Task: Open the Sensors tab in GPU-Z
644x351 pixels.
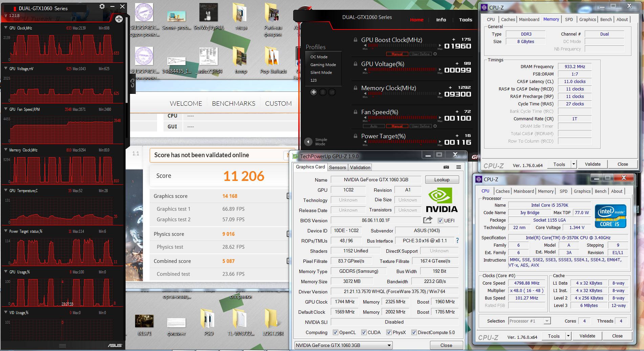Action: pos(338,167)
